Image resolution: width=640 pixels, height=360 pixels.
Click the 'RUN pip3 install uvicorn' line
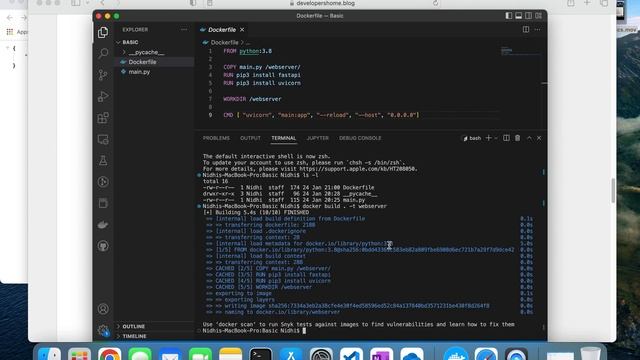[262, 83]
